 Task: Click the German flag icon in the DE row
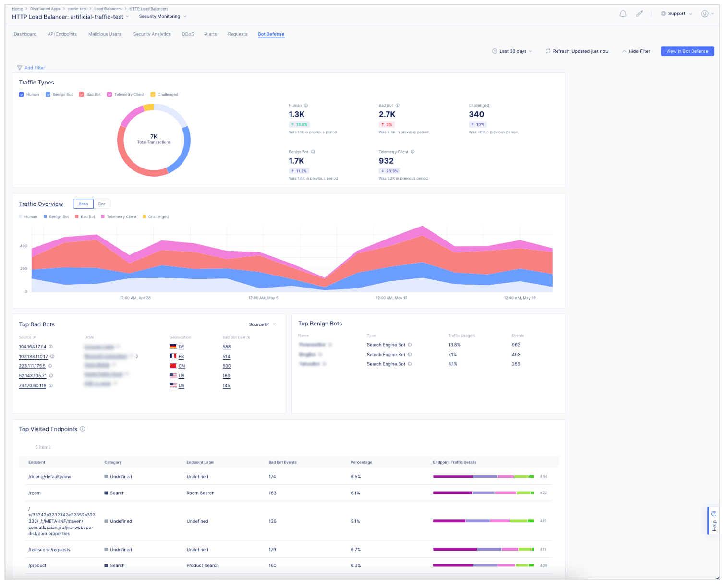pyautogui.click(x=173, y=347)
